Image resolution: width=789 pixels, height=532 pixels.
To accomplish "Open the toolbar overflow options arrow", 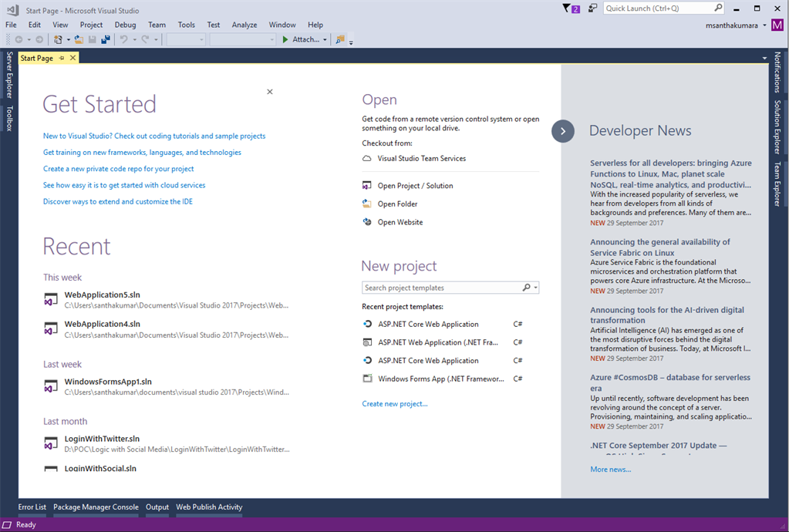I will pos(351,42).
